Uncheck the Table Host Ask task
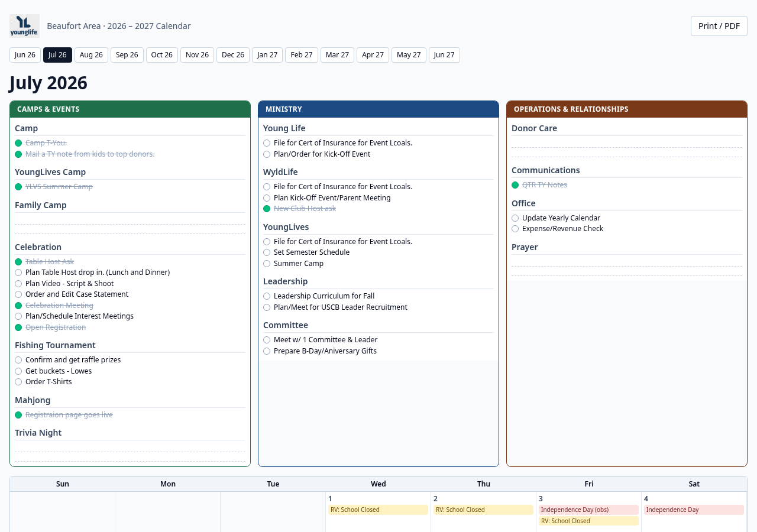Screen dimensions: 757x532 tap(18, 262)
